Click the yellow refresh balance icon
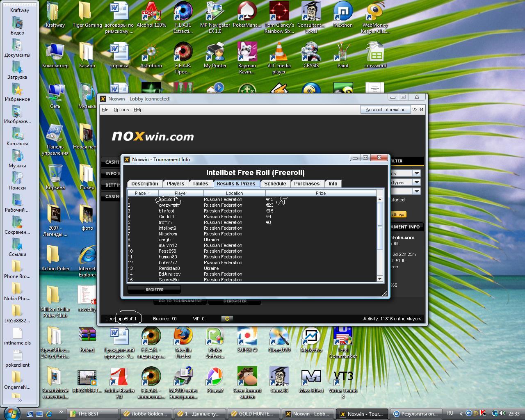525x420 pixels. coord(227,319)
